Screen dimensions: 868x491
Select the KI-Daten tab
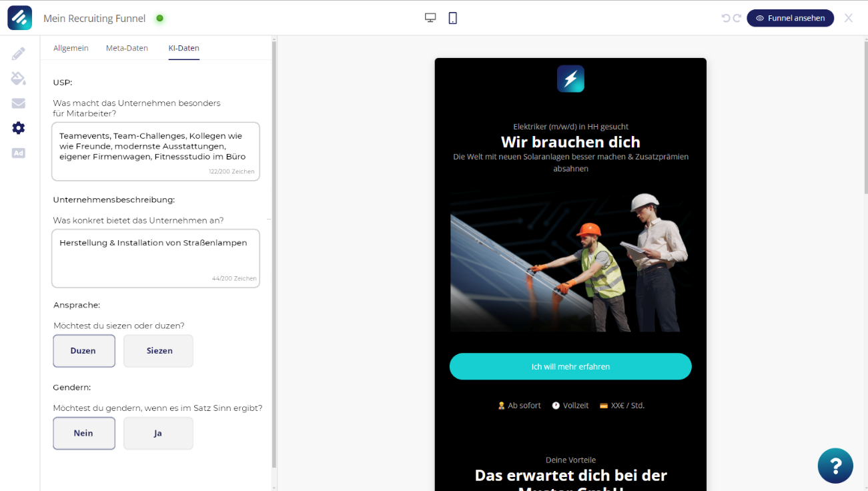click(183, 48)
